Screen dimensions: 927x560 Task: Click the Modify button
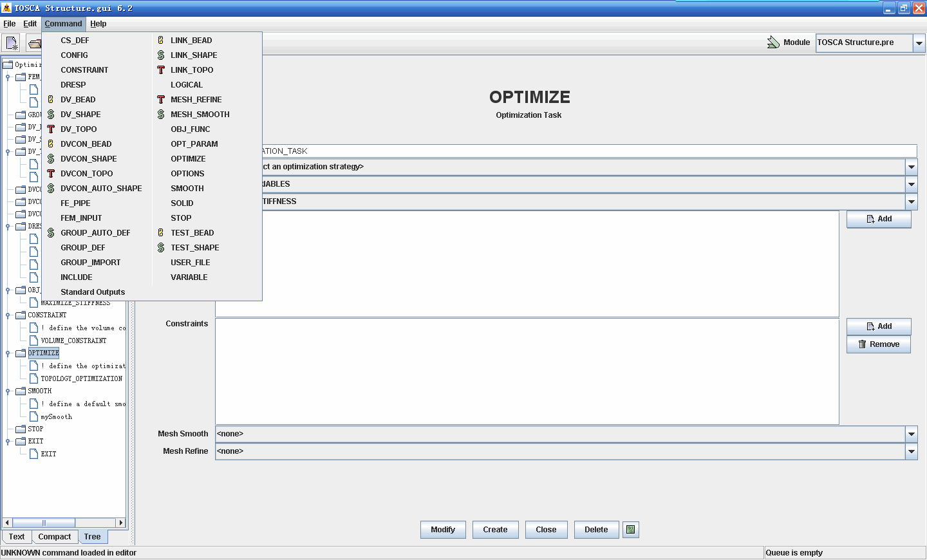coord(443,530)
